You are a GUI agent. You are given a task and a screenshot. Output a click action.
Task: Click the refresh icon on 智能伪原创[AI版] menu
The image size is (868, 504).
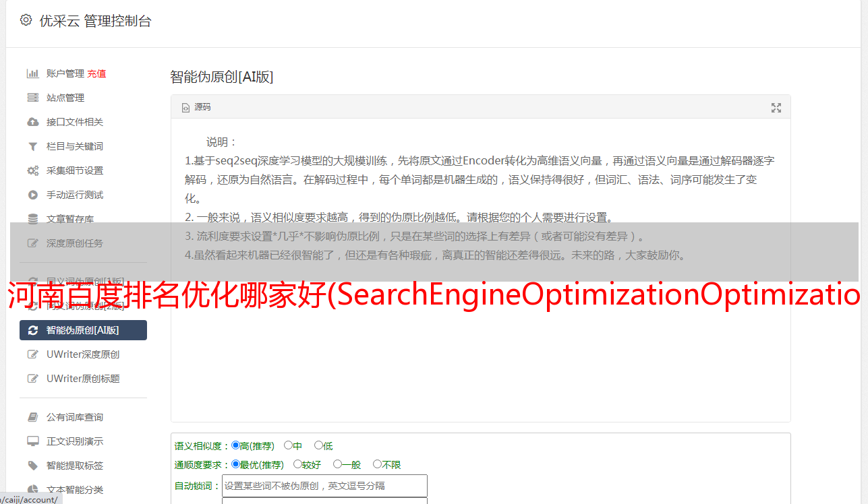[x=32, y=330]
